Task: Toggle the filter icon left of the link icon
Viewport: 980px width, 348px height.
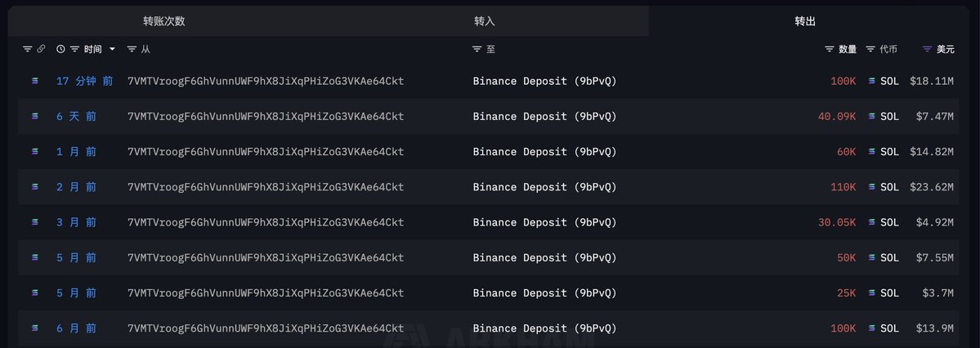Action: pos(27,49)
